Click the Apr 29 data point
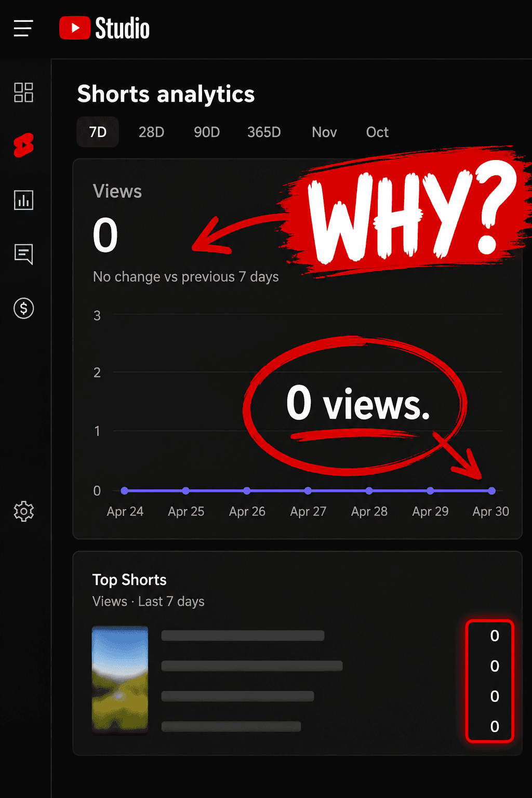The height and width of the screenshot is (798, 532). [x=430, y=490]
